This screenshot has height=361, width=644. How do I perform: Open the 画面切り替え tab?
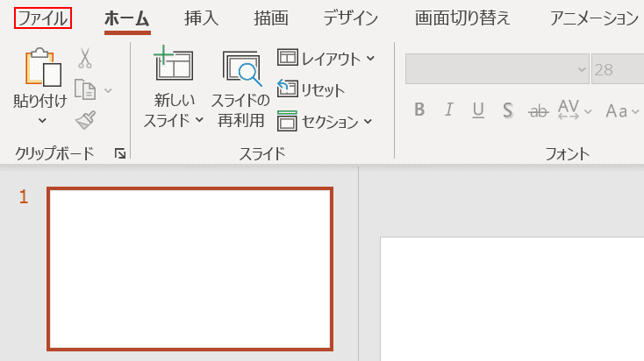click(x=462, y=18)
